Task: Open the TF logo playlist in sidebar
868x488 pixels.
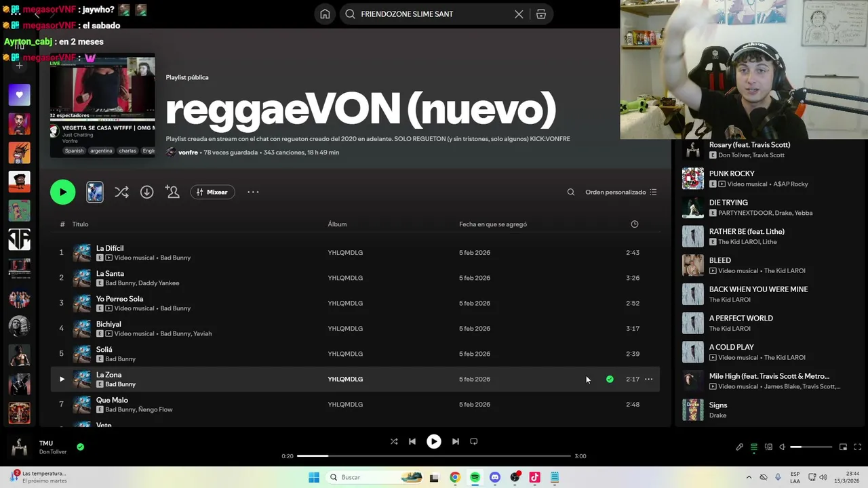Action: (x=19, y=239)
